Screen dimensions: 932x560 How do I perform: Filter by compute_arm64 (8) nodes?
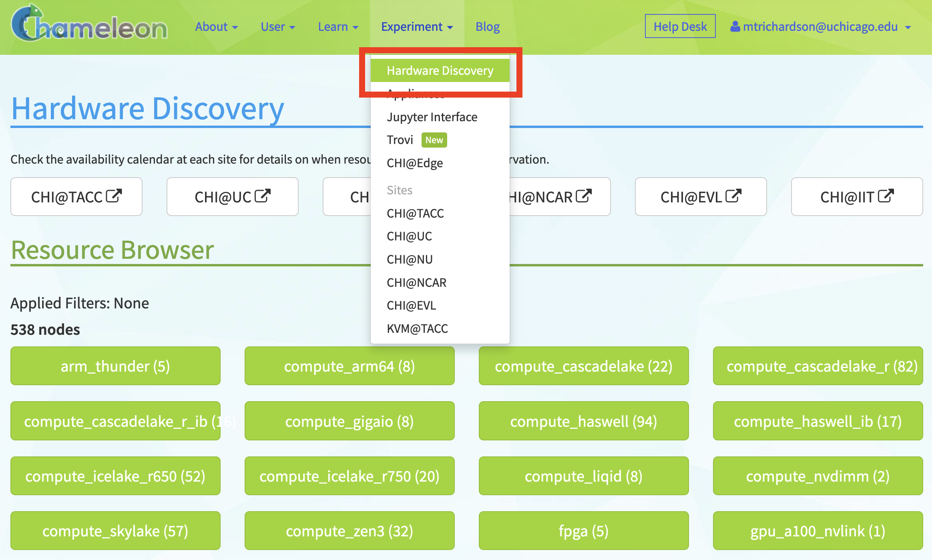(349, 366)
